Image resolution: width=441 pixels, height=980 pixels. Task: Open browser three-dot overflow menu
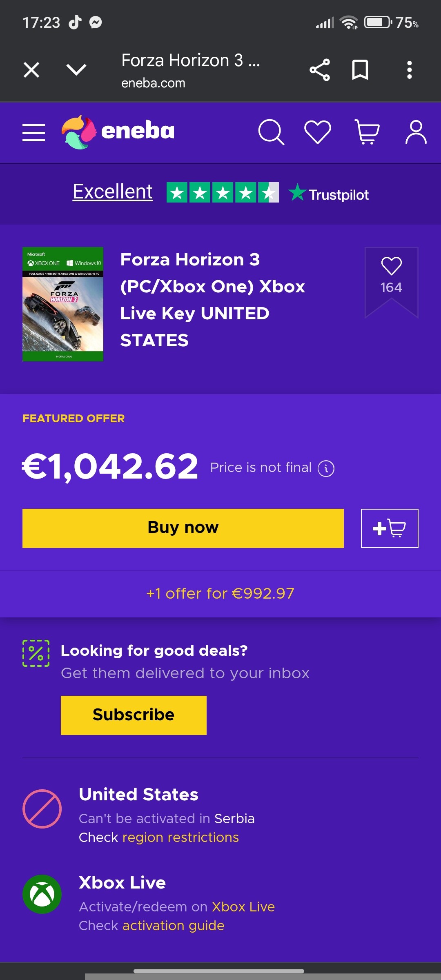click(410, 70)
